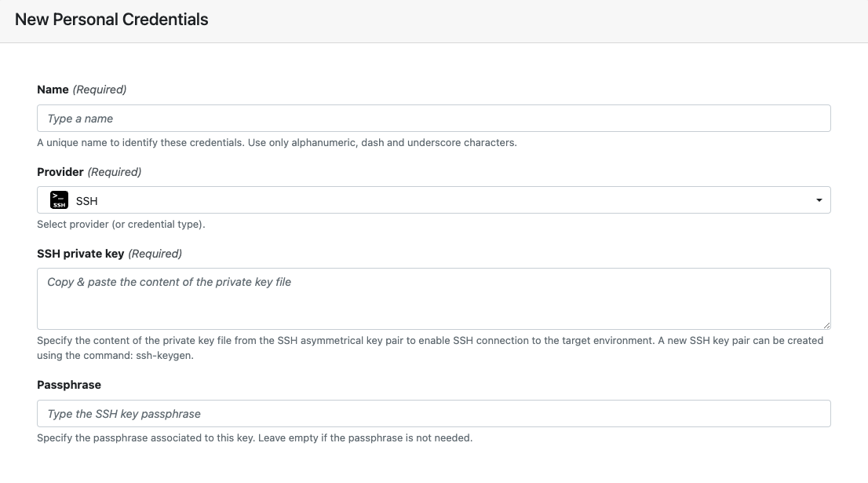Click the "New Personal Credentials" heading
868x483 pixels.
111,20
